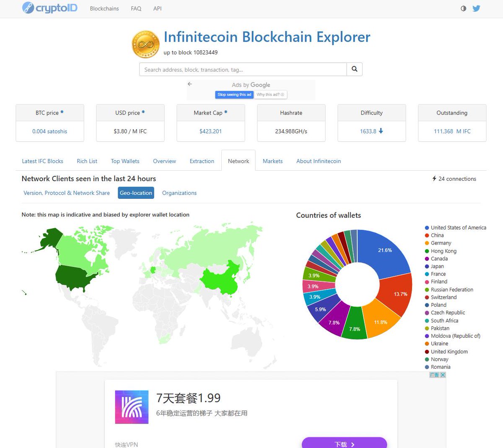Viewport: 503px width, 448px height.
Task: Click Why this ad? button
Action: click(x=270, y=94)
